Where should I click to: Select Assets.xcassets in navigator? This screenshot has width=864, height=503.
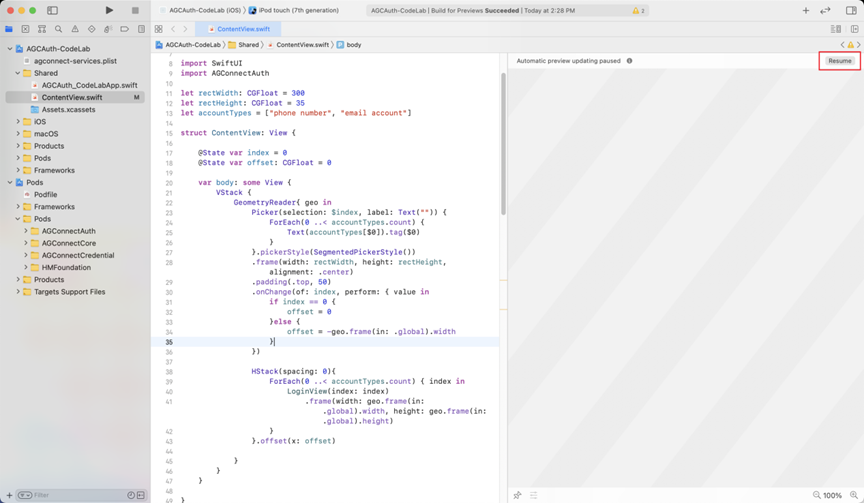click(x=75, y=109)
